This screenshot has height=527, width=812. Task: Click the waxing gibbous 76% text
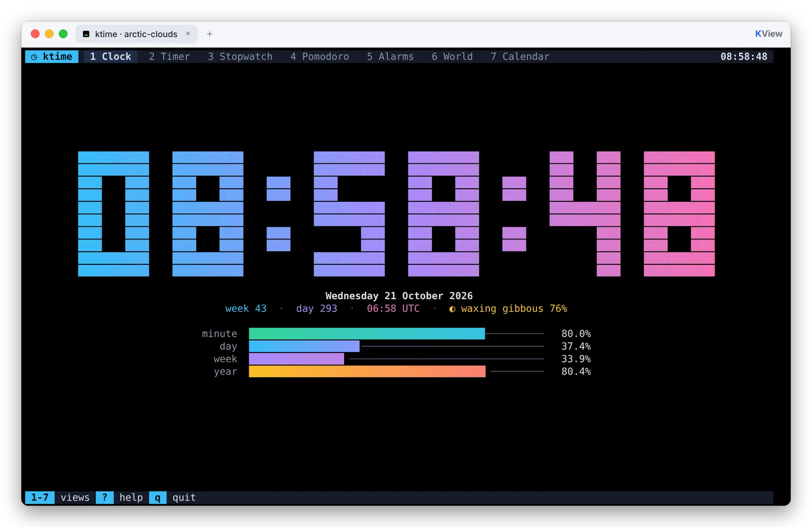tap(514, 308)
